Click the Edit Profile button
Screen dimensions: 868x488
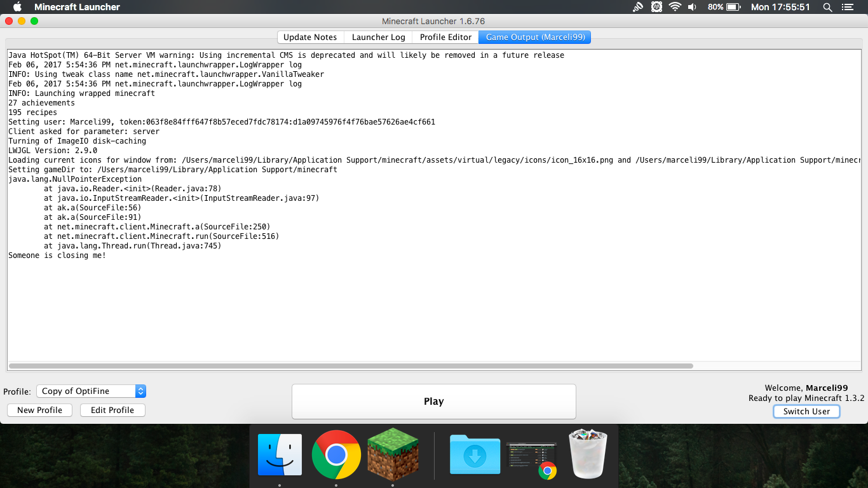point(112,410)
